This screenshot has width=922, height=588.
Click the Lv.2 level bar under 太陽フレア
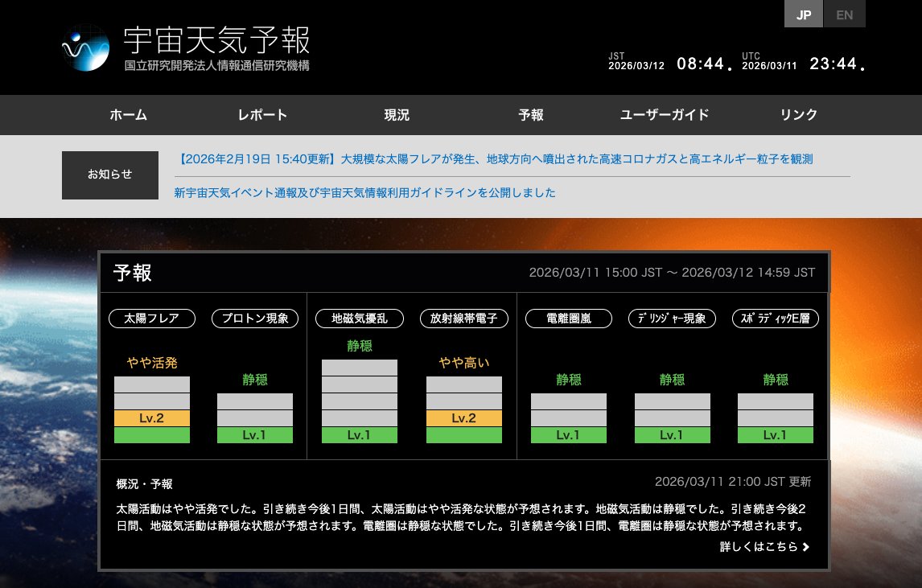coord(152,417)
